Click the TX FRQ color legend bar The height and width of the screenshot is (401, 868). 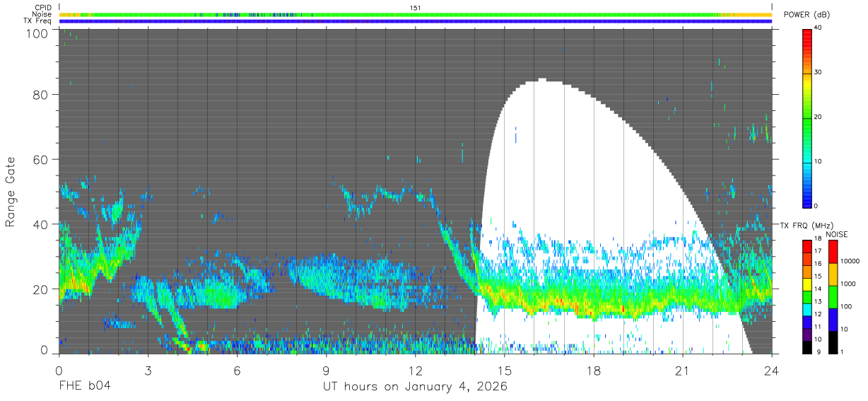coord(807,296)
